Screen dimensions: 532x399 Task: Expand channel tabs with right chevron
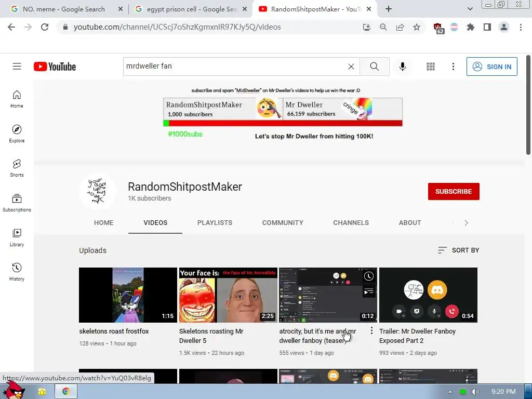click(466, 223)
